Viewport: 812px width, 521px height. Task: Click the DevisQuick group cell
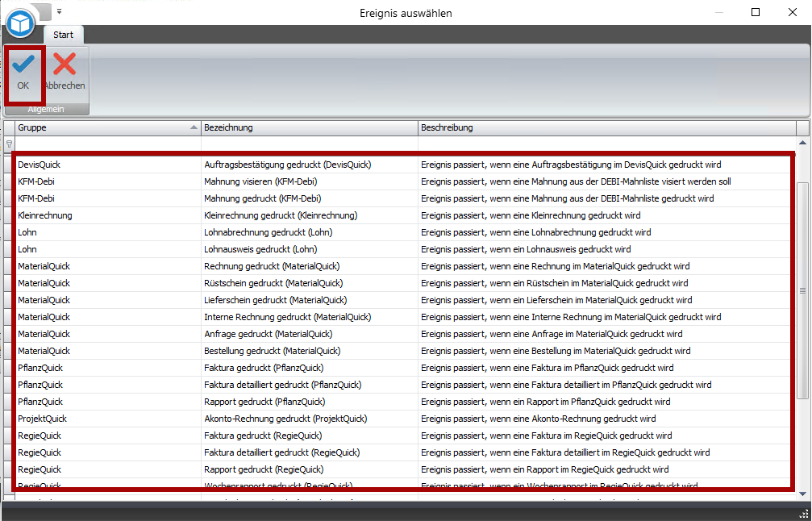108,165
